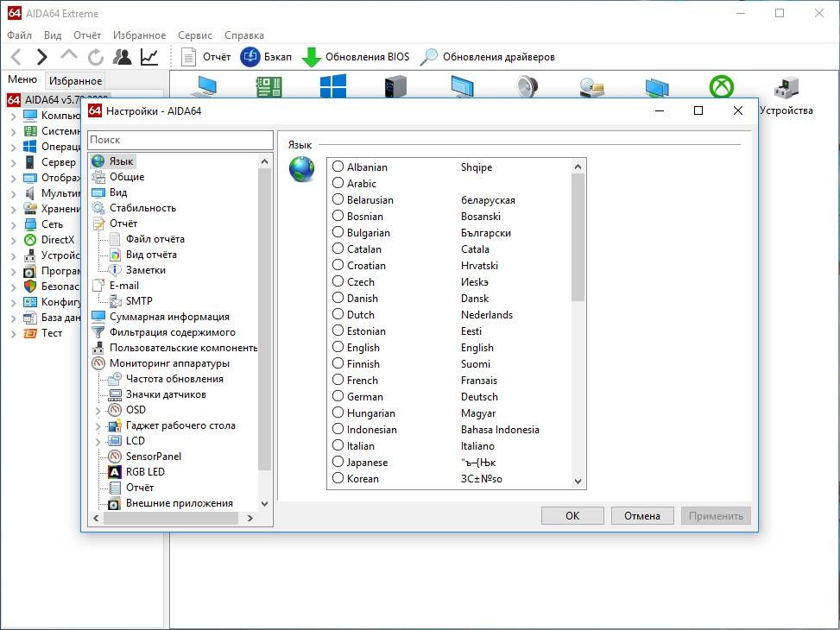Click the up-level arrow toolbar icon
The height and width of the screenshot is (630, 840).
(68, 54)
